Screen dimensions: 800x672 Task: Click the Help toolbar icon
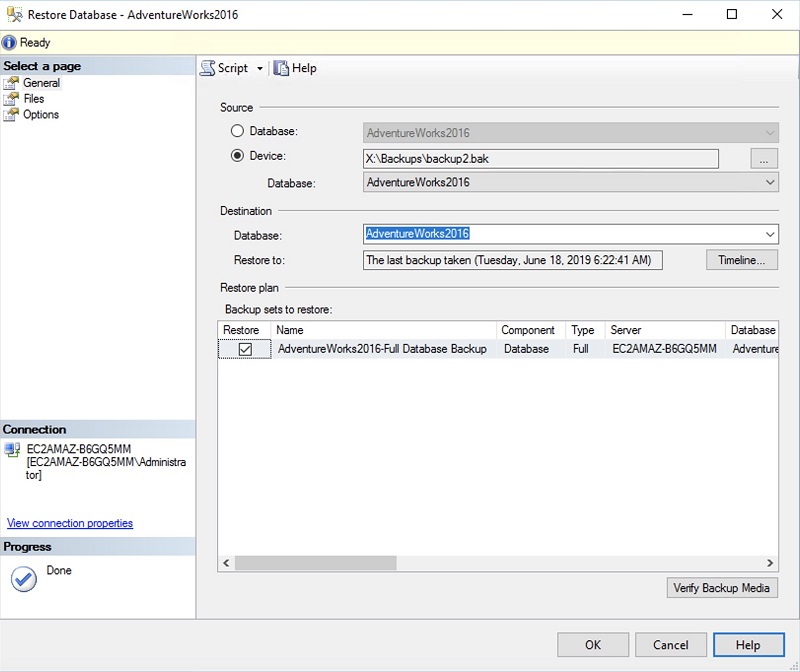[x=281, y=68]
